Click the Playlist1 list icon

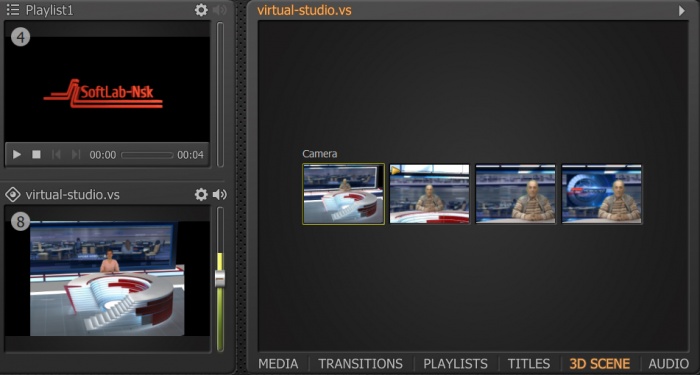(x=13, y=10)
